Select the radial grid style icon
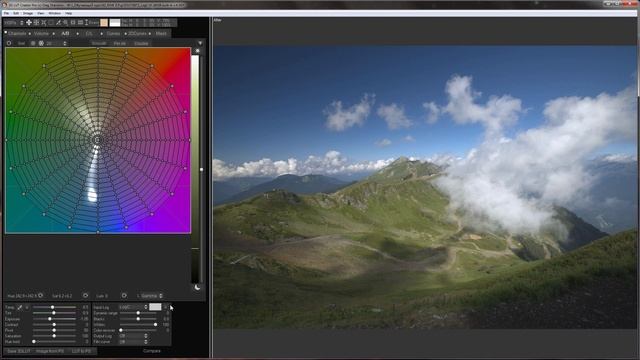Screen dimensions: 640x360 tap(41, 43)
